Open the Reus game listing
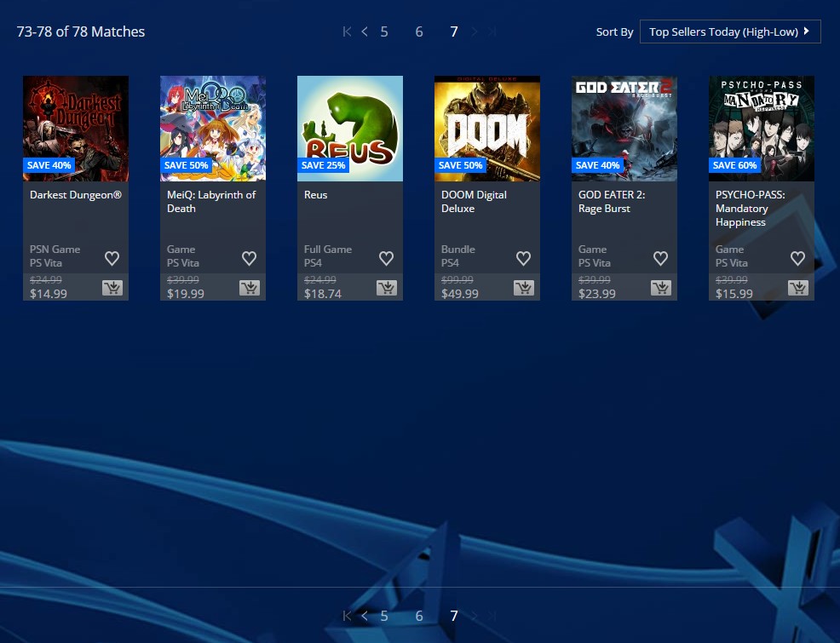Image resolution: width=840 pixels, height=643 pixels. click(x=349, y=128)
